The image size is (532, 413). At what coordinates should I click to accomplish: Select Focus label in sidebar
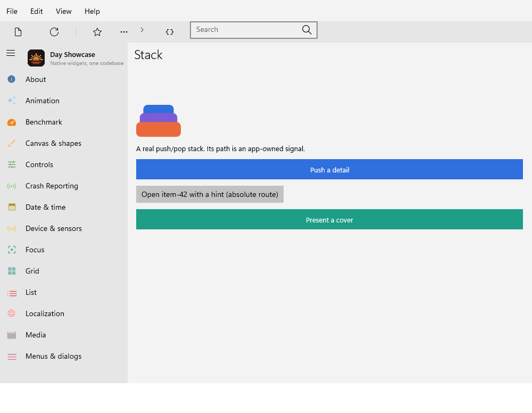pyautogui.click(x=35, y=250)
